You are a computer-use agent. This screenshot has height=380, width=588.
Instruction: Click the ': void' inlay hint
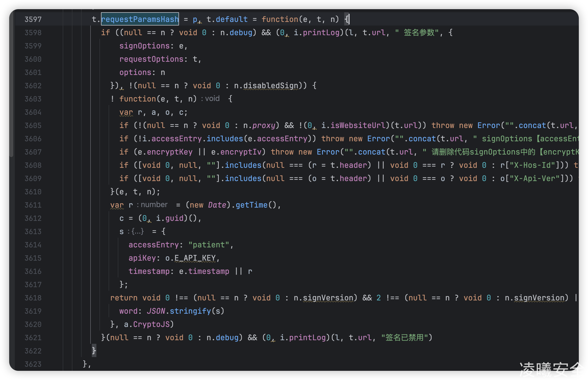pyautogui.click(x=210, y=99)
